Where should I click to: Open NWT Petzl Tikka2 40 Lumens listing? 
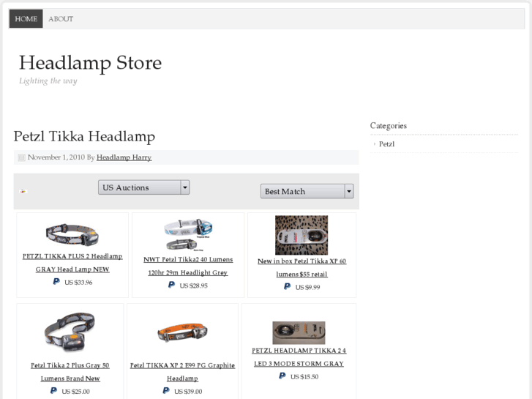click(x=188, y=266)
